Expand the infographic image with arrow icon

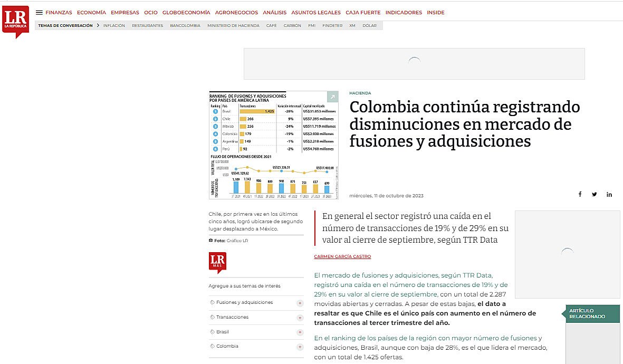(x=332, y=97)
